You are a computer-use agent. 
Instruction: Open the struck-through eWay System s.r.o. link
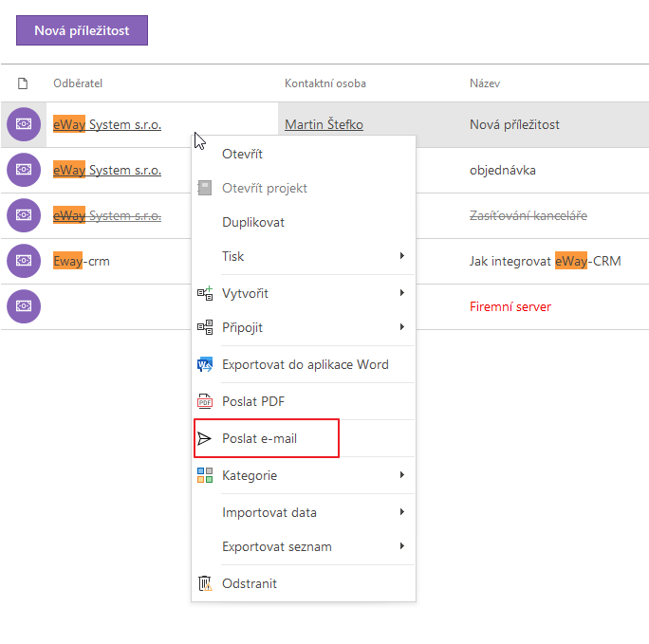107,215
